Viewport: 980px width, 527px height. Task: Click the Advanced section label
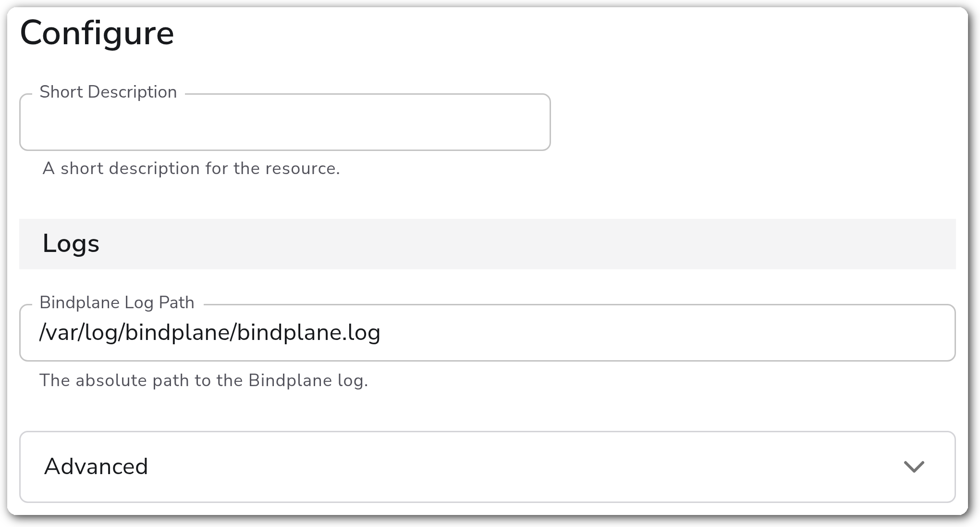[96, 466]
